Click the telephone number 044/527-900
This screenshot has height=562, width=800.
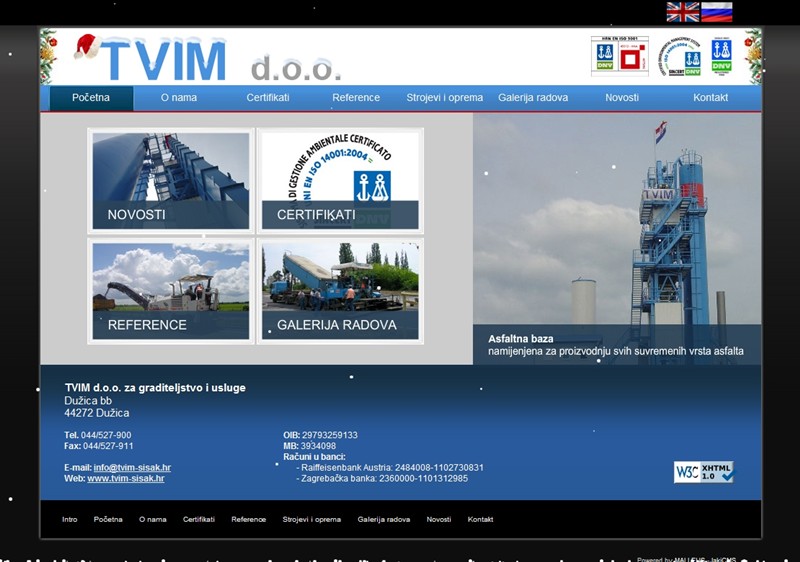coord(106,435)
